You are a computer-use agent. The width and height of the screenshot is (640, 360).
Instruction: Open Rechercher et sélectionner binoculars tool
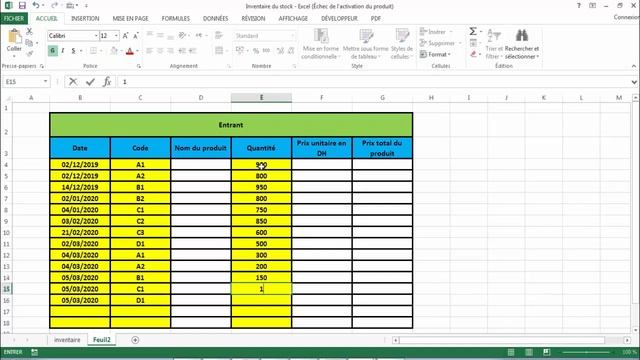point(522,44)
